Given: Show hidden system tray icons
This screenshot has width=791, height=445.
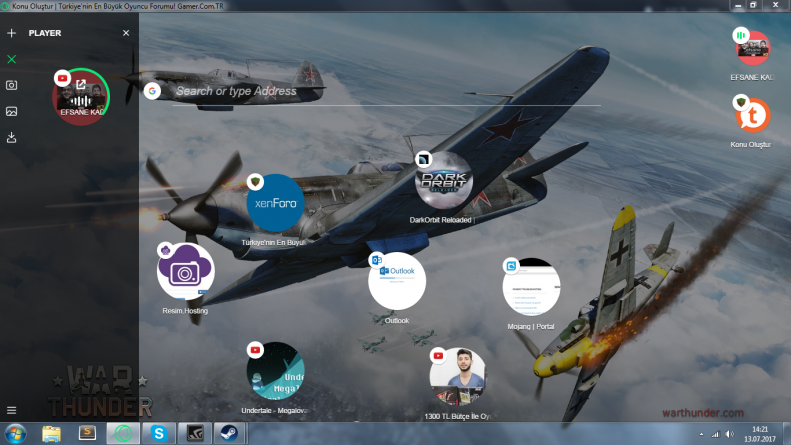Looking at the screenshot, I should pos(701,434).
